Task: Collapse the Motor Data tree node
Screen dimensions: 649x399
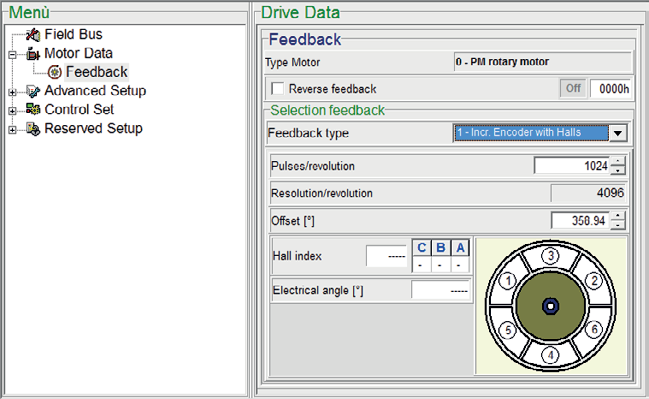Action: [12, 54]
